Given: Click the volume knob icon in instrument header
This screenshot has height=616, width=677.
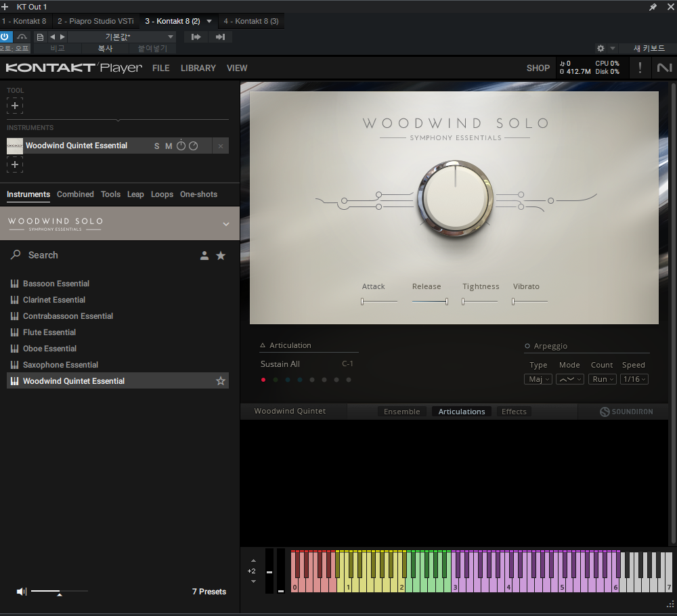Looking at the screenshot, I should coord(194,146).
